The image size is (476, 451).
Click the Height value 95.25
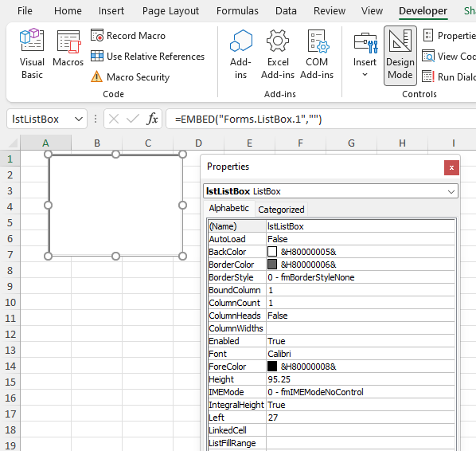(x=361, y=379)
